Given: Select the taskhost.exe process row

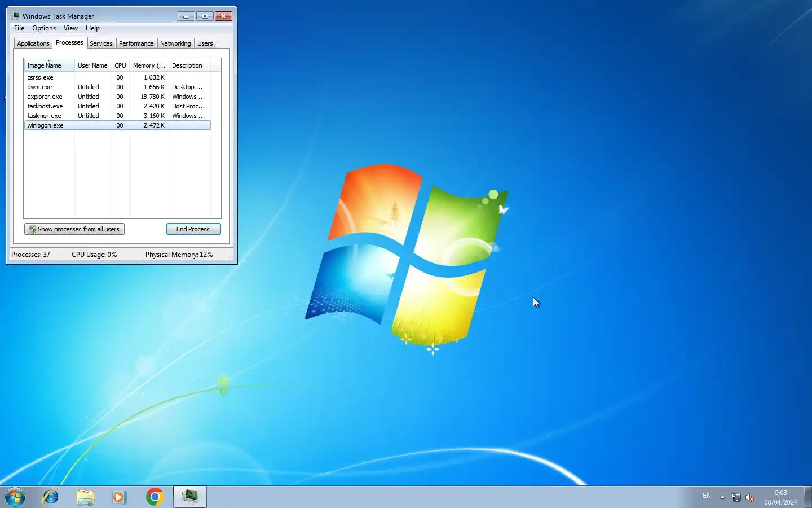Looking at the screenshot, I should point(117,106).
